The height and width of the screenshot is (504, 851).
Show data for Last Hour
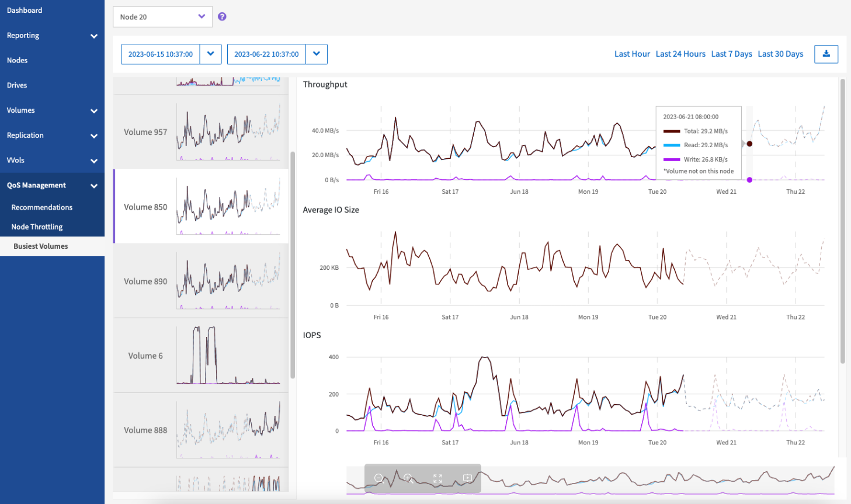click(x=632, y=54)
